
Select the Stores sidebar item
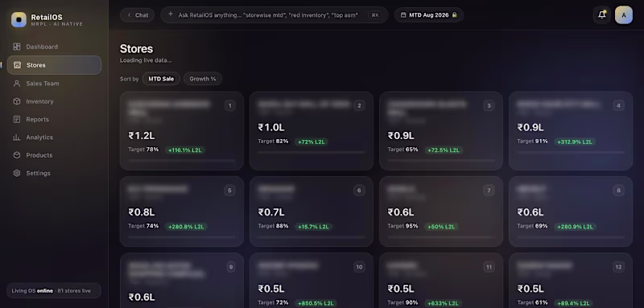pos(54,65)
